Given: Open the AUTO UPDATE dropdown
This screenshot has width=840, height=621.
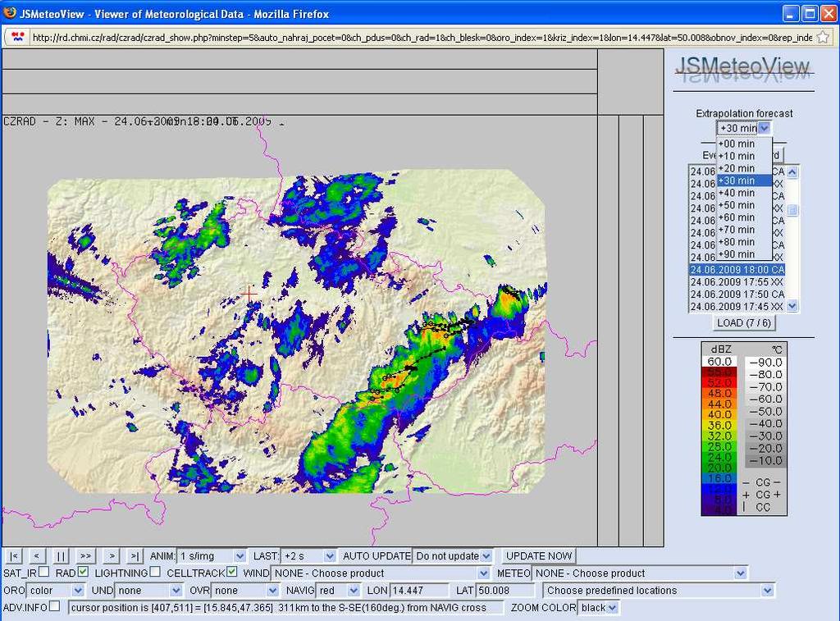Looking at the screenshot, I should 452,556.
